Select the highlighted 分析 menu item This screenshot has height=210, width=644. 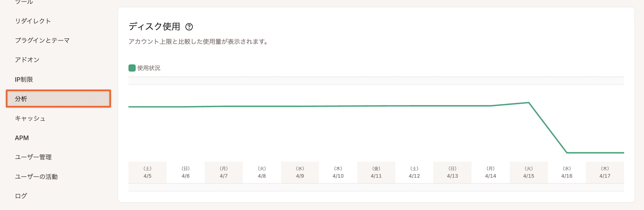58,99
